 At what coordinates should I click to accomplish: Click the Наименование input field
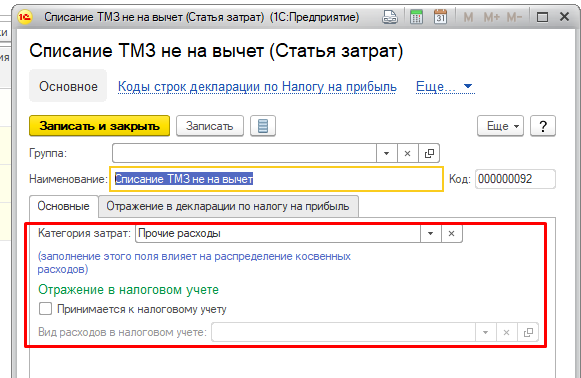(276, 179)
